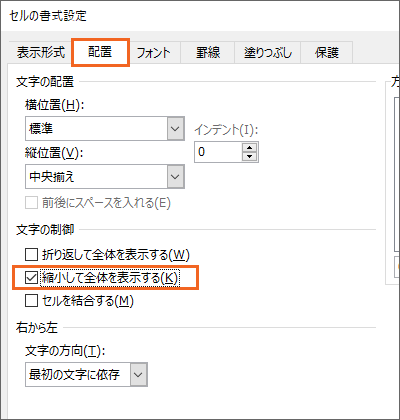Viewport: 400px width, 420px height.
Task: Switch to the 保護 tab
Action: [327, 53]
